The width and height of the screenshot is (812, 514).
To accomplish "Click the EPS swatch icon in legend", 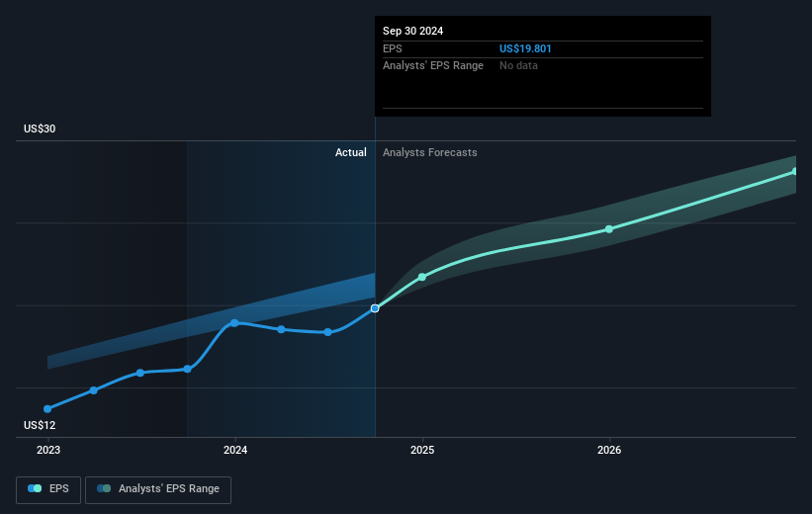I will (x=35, y=488).
